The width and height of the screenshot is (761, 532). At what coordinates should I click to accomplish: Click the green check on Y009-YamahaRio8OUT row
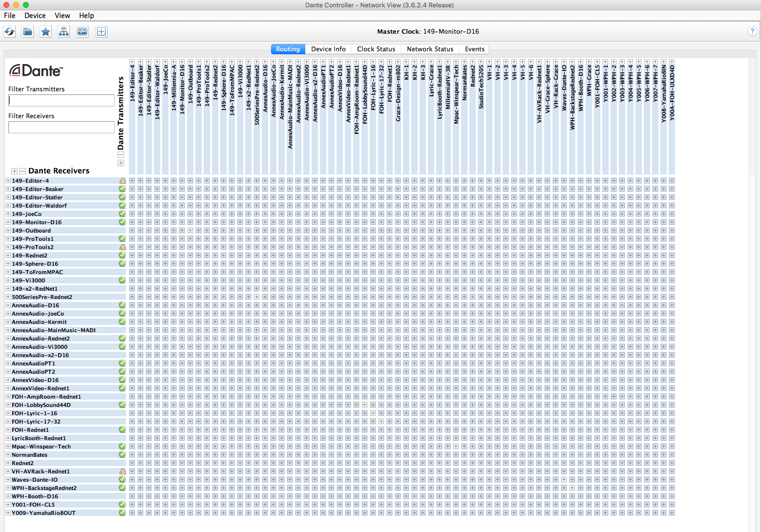coord(122,513)
